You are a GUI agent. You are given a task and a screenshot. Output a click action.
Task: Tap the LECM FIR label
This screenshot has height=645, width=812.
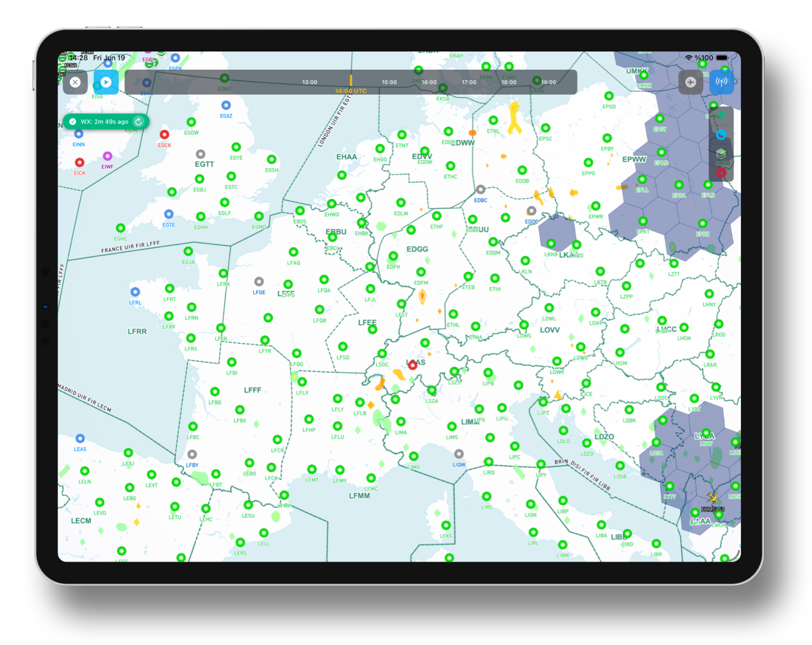point(81,521)
